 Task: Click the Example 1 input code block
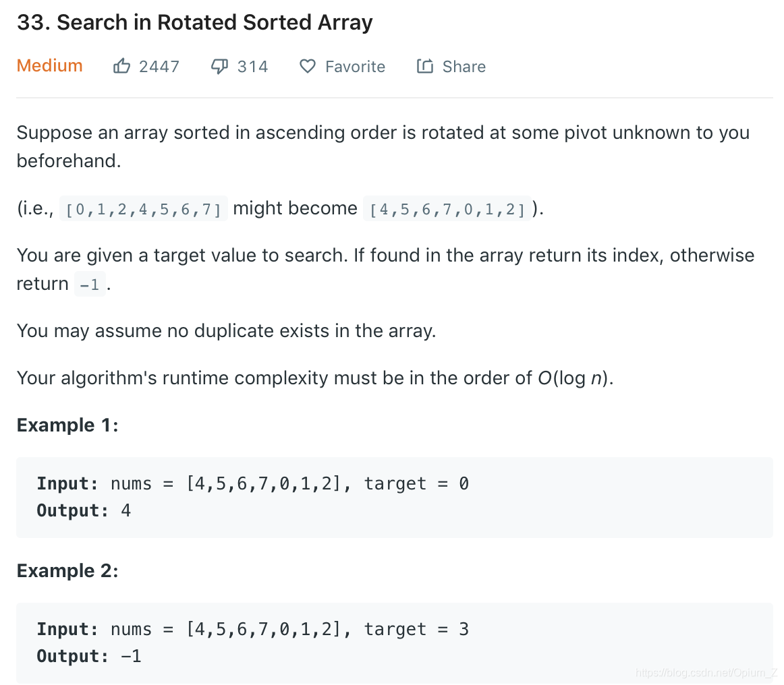pos(395,497)
